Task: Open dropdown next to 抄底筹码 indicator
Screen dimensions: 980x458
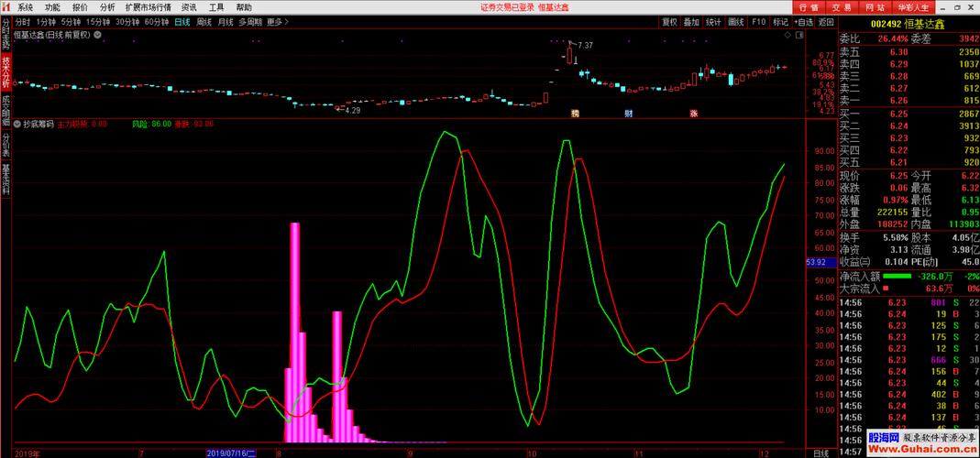Action: (x=18, y=124)
